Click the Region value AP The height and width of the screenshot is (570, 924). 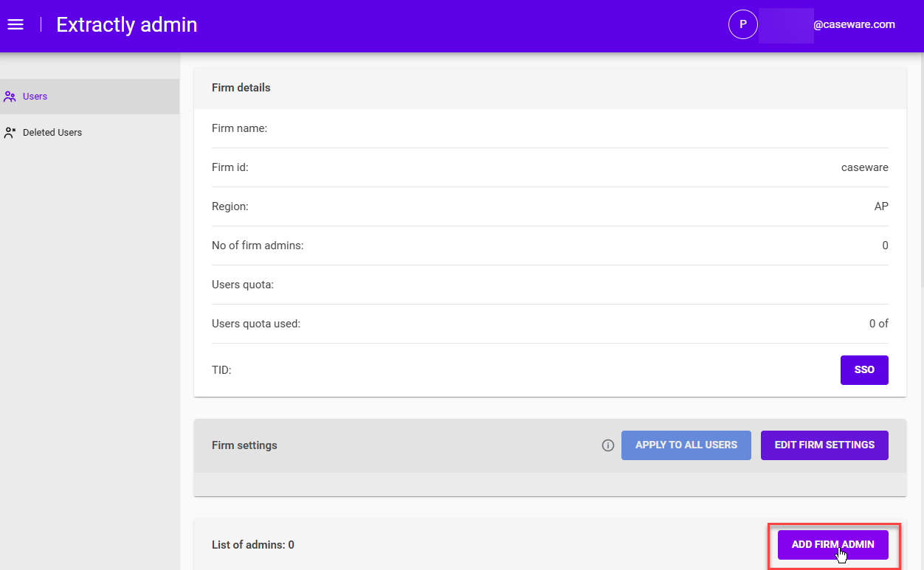point(881,206)
